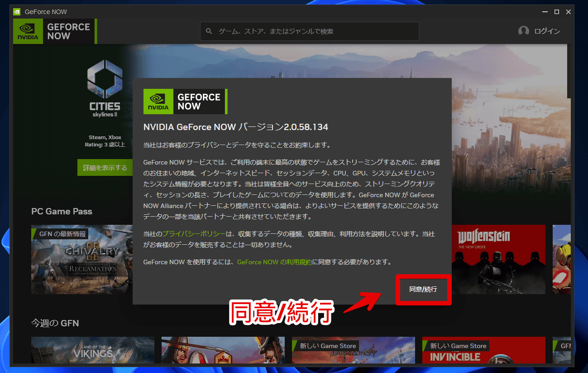
Task: Click the Rating: 3 歳以上 text
Action: coord(105,145)
